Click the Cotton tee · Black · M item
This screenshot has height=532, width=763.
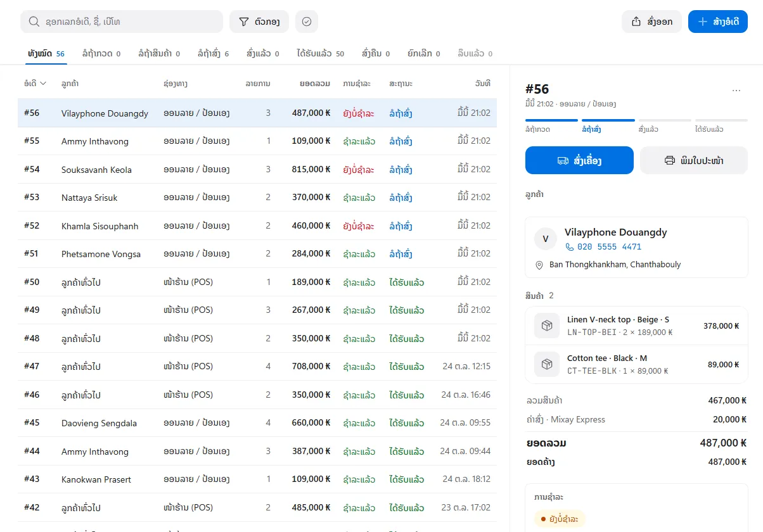pyautogui.click(x=636, y=364)
